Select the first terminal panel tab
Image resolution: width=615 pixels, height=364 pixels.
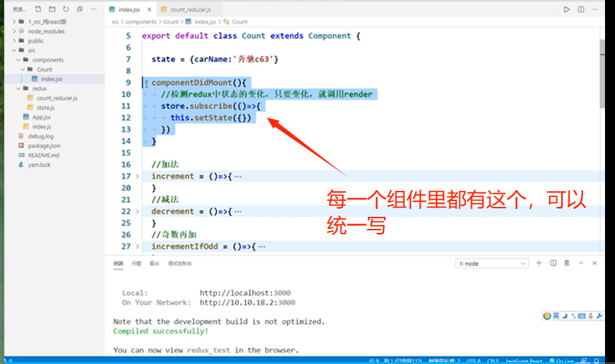[x=118, y=264]
